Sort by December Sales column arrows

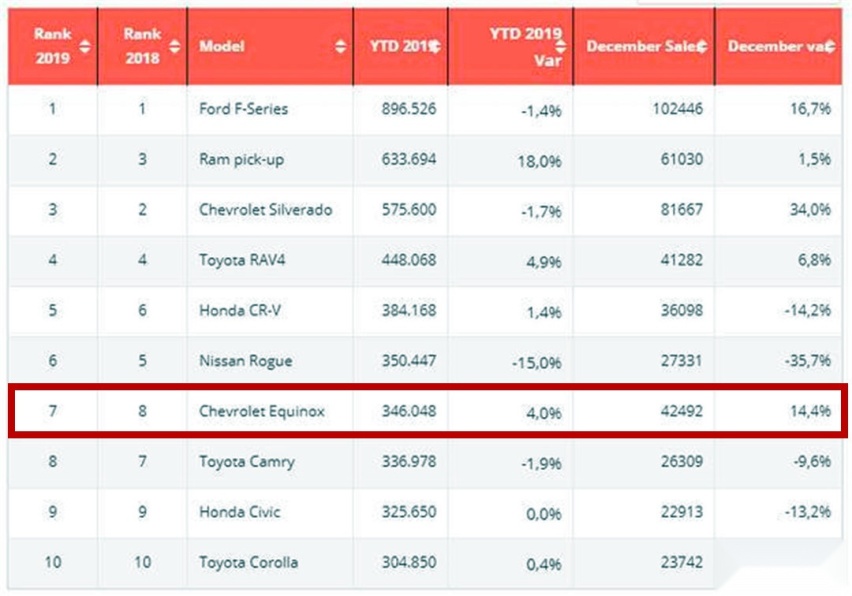tap(702, 46)
